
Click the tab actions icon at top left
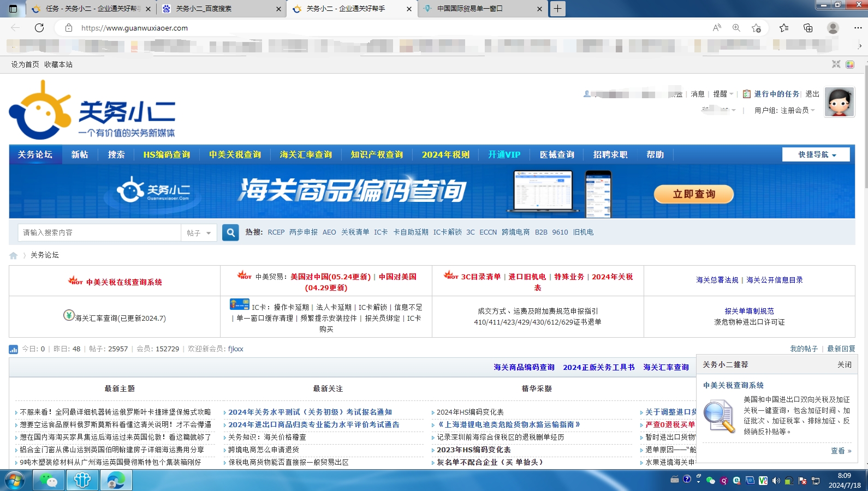click(13, 9)
